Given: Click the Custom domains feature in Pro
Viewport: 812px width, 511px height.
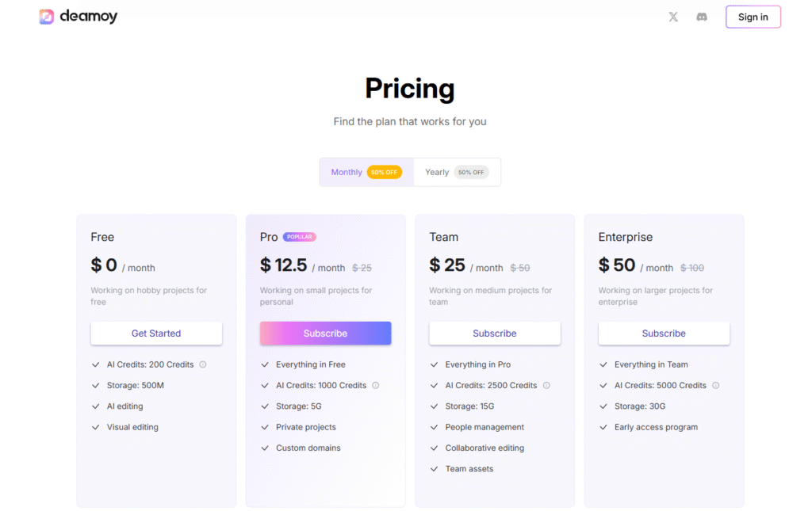Looking at the screenshot, I should pos(308,448).
